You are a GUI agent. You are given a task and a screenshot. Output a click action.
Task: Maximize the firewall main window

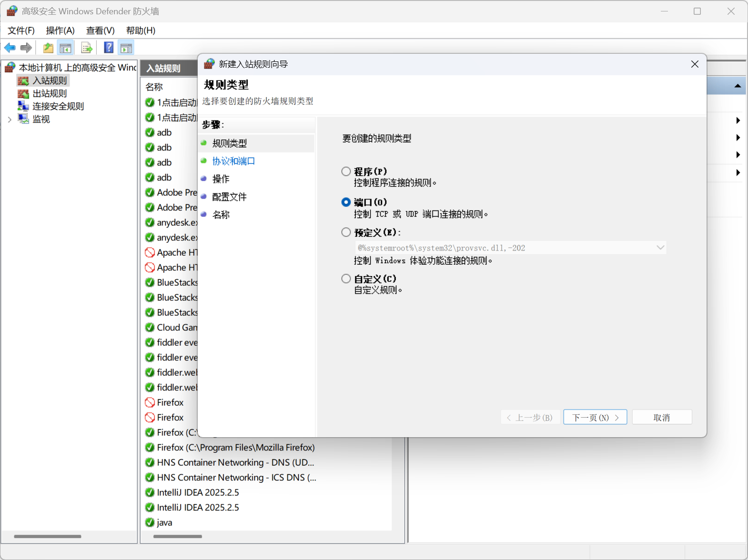(x=697, y=11)
